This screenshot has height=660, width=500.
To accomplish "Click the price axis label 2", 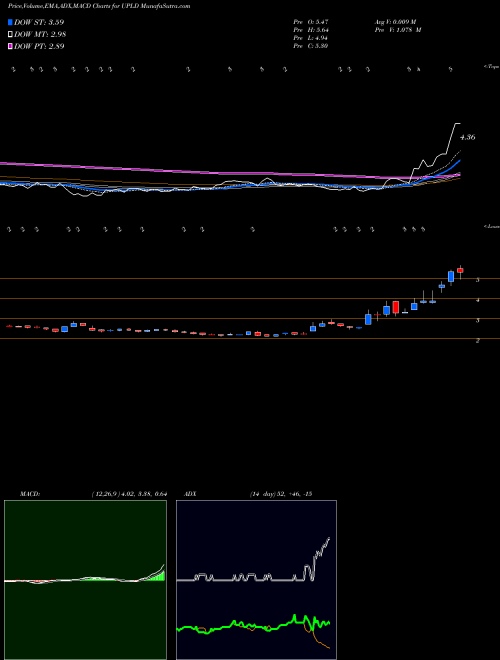I will coord(478,341).
